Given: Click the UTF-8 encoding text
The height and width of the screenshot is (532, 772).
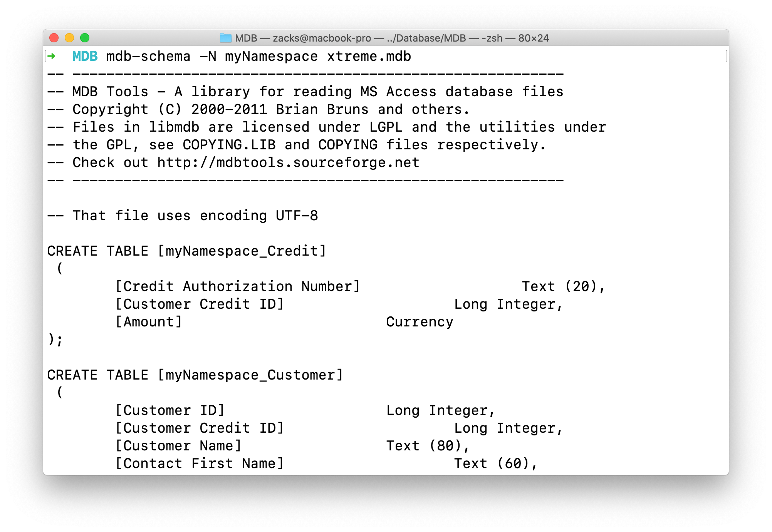Looking at the screenshot, I should (x=297, y=216).
